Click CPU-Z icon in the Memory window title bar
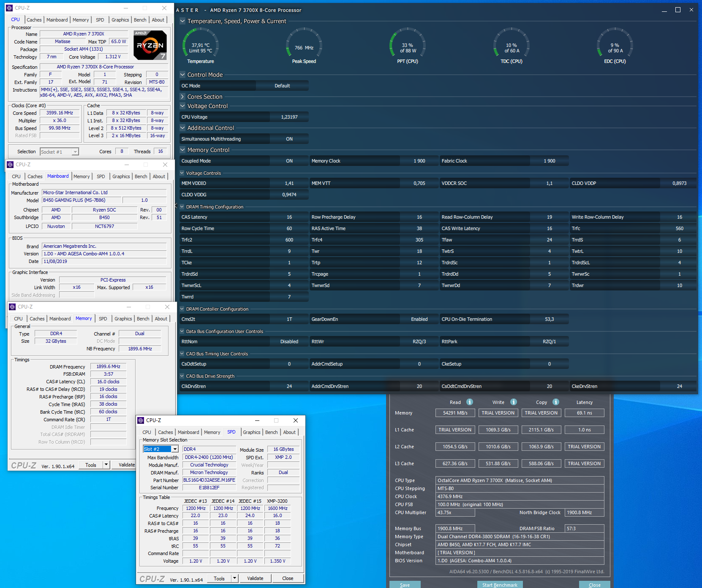The image size is (702, 588). pos(13,307)
